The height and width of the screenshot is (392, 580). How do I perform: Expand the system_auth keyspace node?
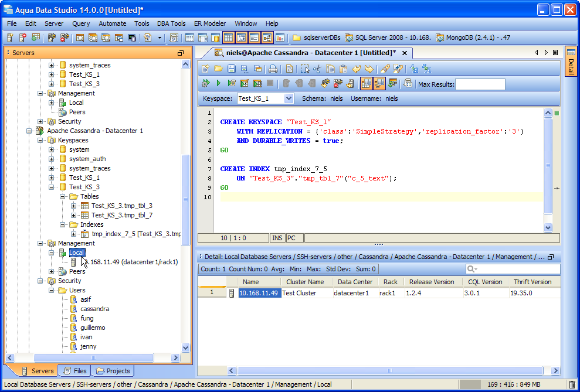[x=52, y=159]
